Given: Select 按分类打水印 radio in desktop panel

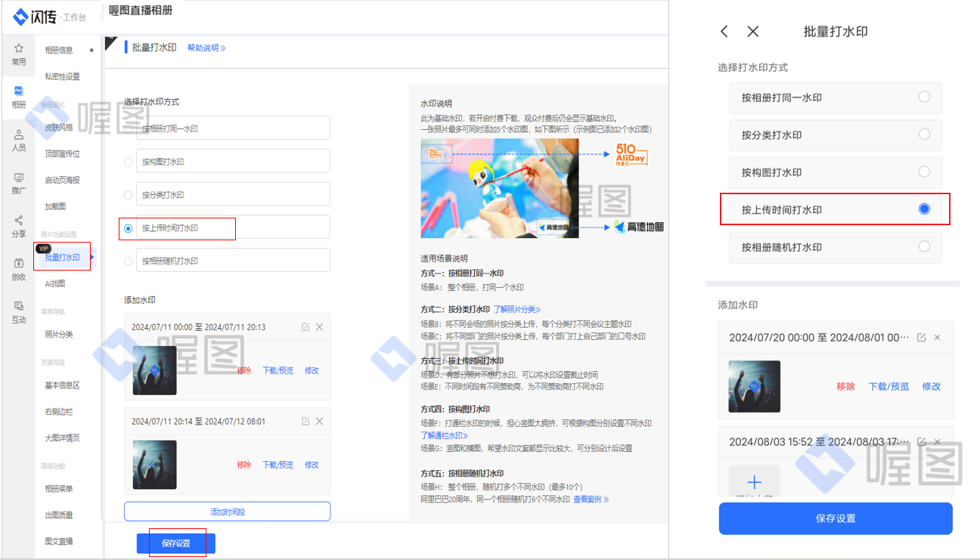Looking at the screenshot, I should [x=128, y=195].
